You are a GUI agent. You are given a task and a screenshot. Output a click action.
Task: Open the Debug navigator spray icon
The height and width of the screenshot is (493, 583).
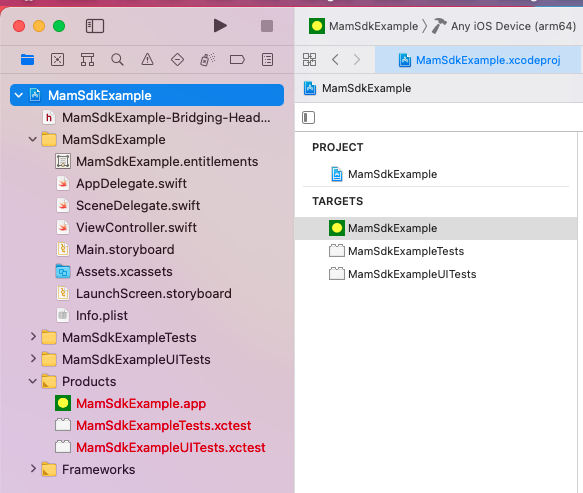click(x=207, y=59)
